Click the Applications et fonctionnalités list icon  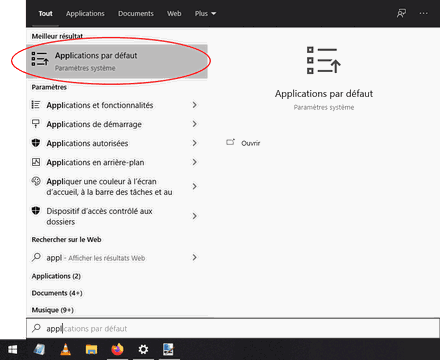pyautogui.click(x=36, y=105)
